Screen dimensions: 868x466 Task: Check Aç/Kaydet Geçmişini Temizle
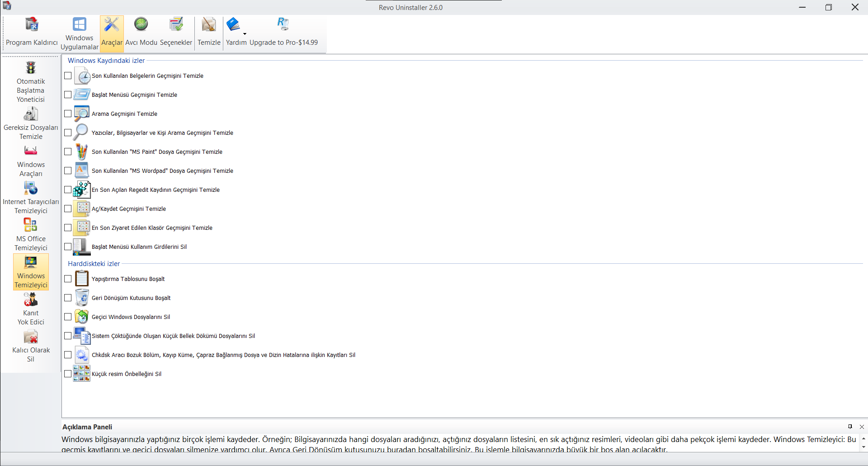68,209
